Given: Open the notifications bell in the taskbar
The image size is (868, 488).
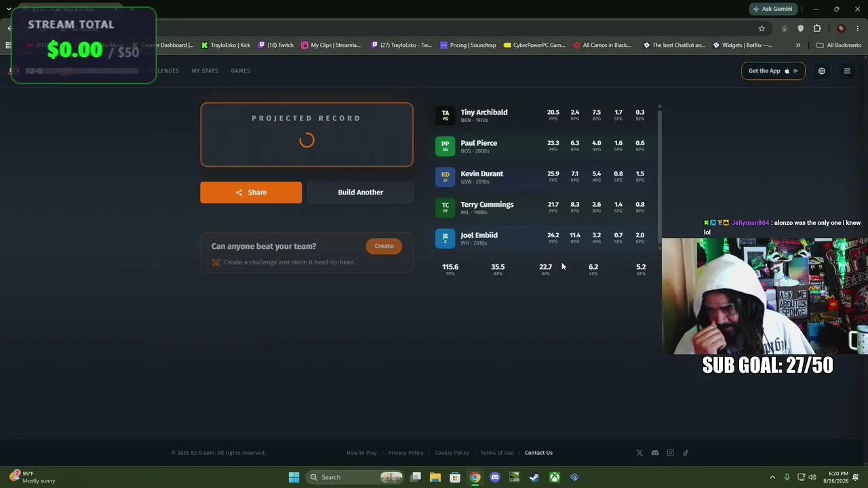Looking at the screenshot, I should [856, 477].
